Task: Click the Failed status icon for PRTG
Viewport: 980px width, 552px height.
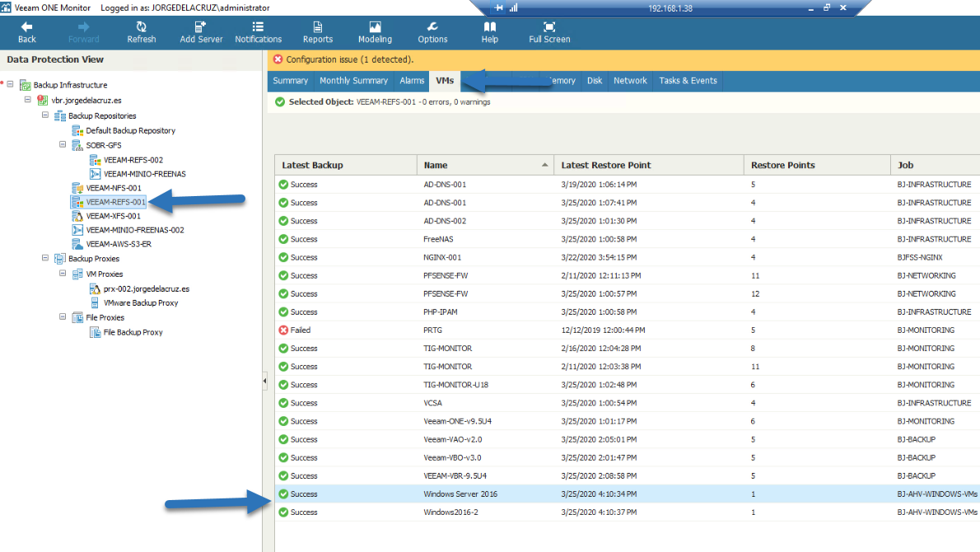Action: 283,330
